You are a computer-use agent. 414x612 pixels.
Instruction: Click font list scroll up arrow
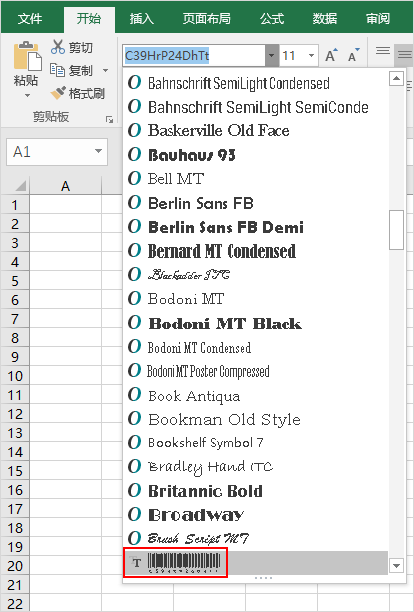pyautogui.click(x=396, y=79)
